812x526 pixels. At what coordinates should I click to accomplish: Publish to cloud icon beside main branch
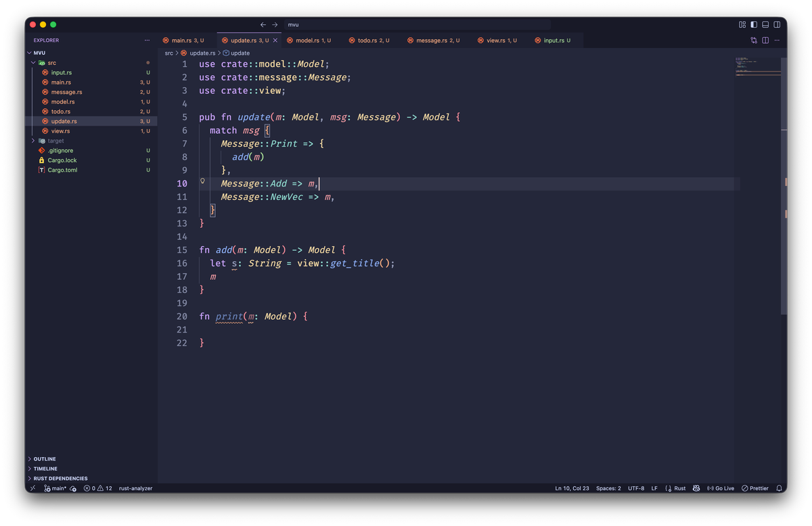[x=73, y=488]
